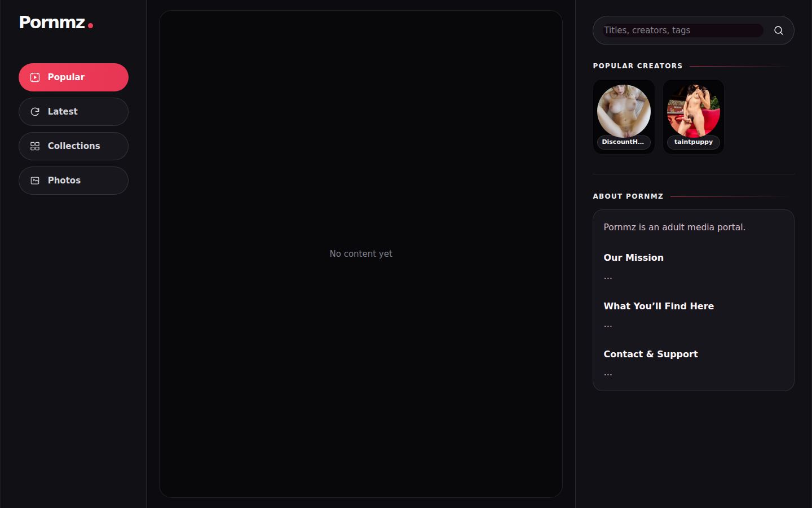This screenshot has width=812, height=508.
Task: Click the "POPULAR CREATORS" section title
Action: [638, 66]
